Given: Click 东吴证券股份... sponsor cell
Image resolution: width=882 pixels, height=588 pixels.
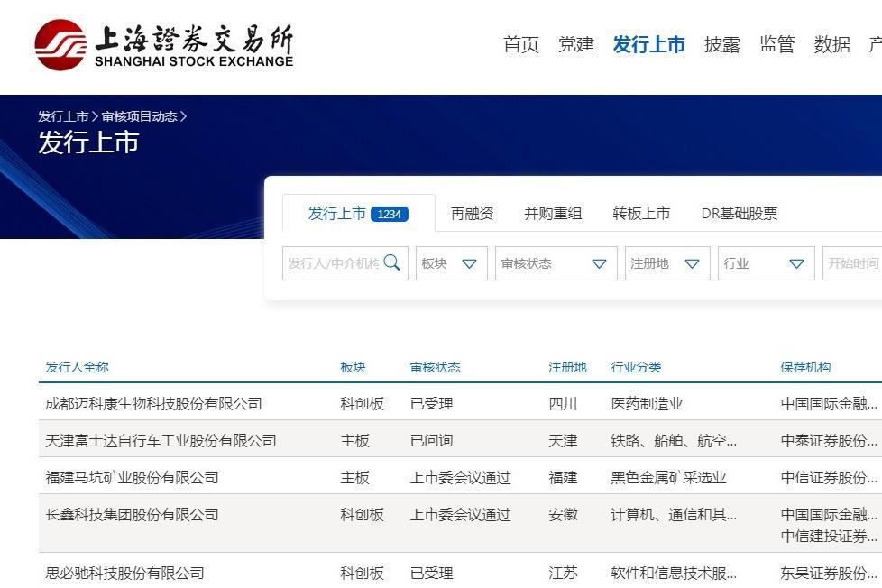Looking at the screenshot, I should tap(829, 574).
